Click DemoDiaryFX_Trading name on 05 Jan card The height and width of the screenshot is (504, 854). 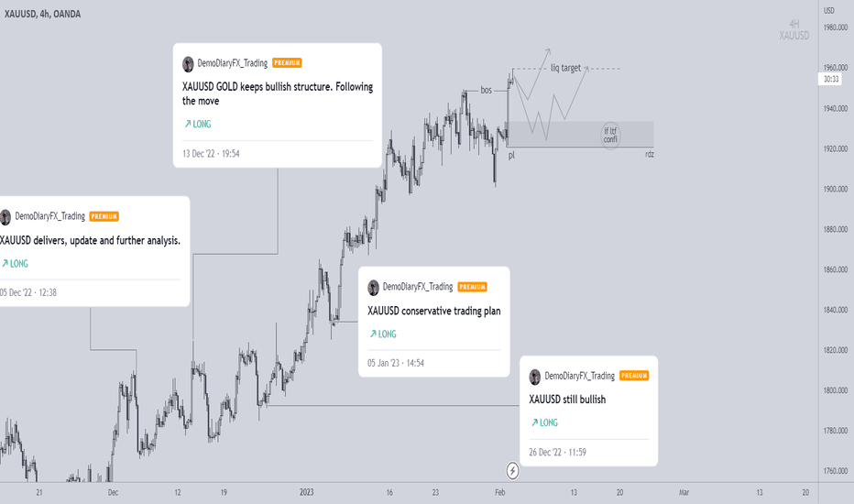pyautogui.click(x=417, y=287)
